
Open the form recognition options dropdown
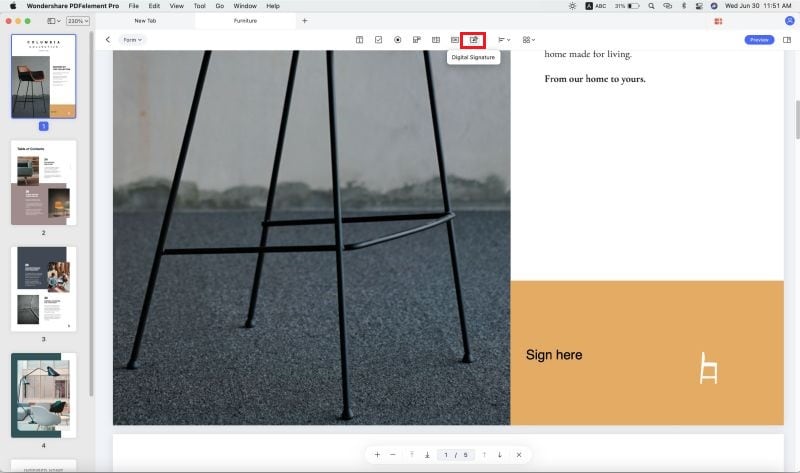529,40
